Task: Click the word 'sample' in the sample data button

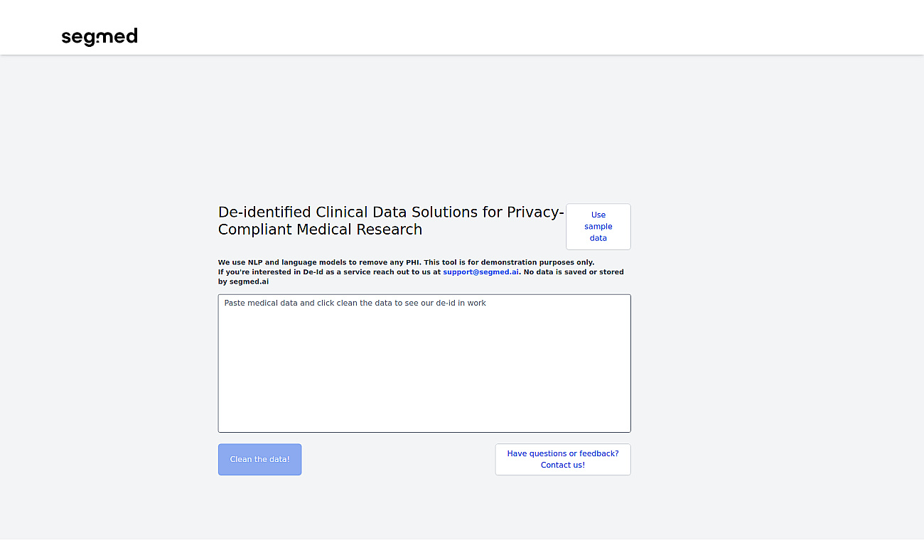Action: point(598,227)
